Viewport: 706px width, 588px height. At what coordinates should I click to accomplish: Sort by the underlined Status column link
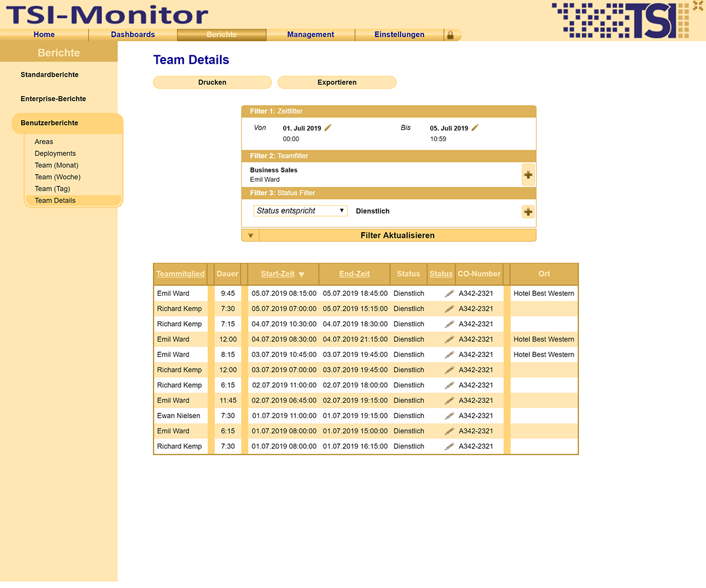(x=441, y=274)
